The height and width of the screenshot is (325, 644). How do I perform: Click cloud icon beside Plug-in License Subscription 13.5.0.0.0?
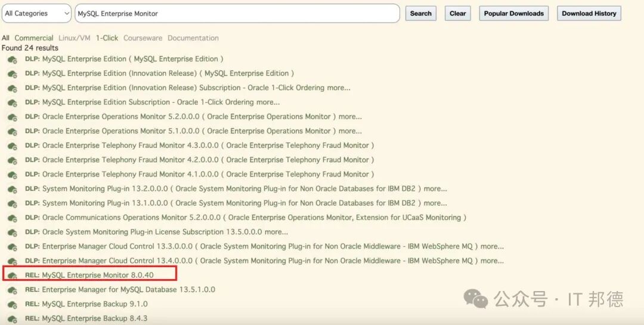click(x=13, y=233)
